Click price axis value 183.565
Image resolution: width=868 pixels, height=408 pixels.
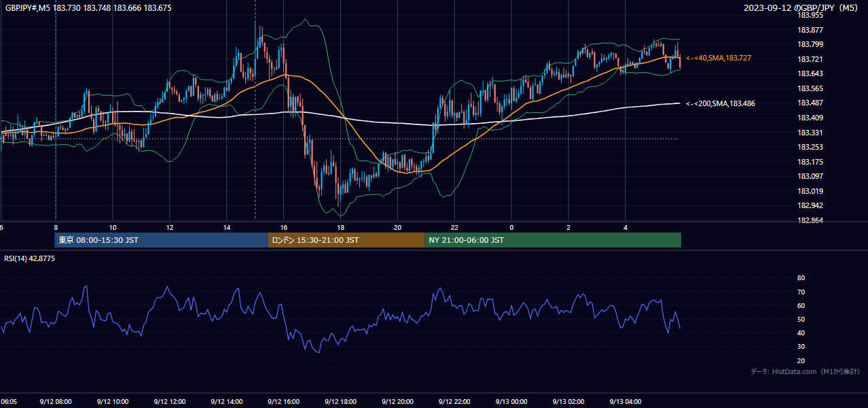coord(810,88)
